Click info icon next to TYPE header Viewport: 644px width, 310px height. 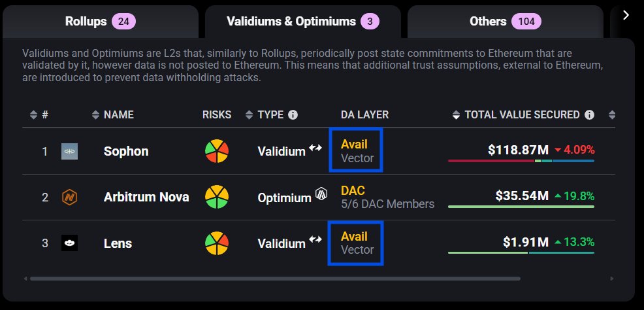pyautogui.click(x=293, y=114)
